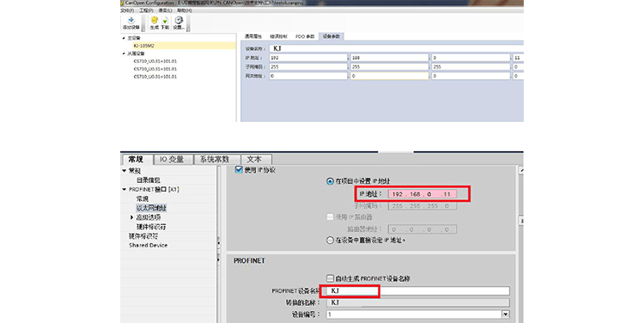Click the 转换的名称 field

coord(418,302)
